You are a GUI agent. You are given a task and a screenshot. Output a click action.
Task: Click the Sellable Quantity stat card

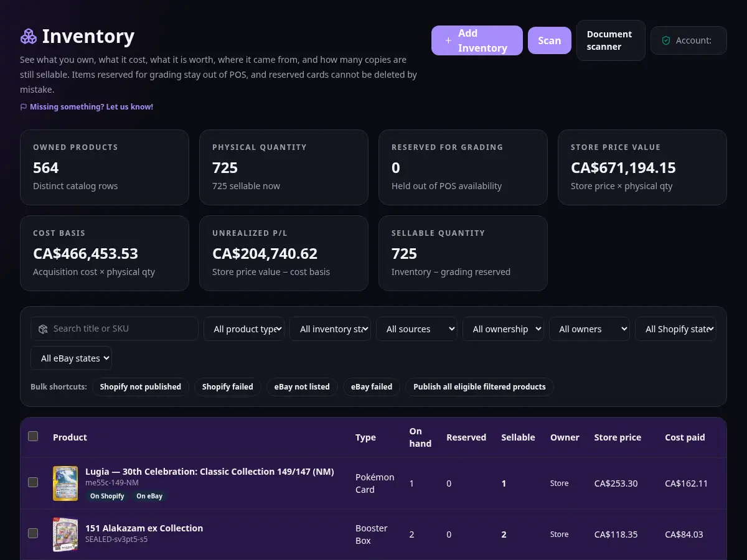click(463, 253)
